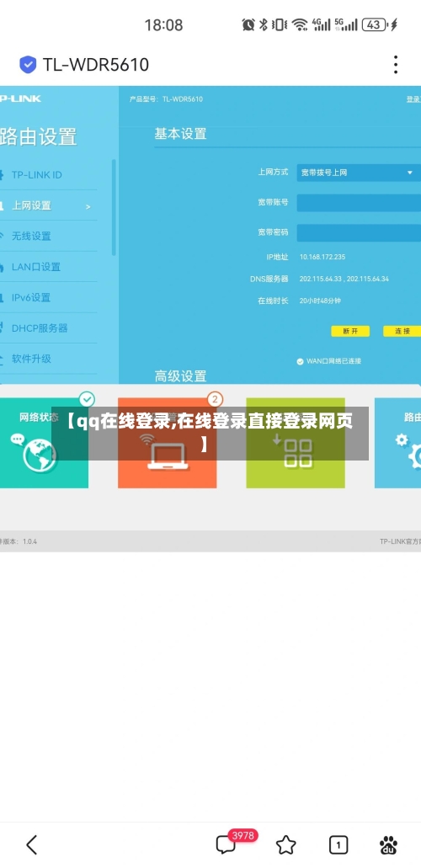
Task: Open the 网络状态 tile
Action: coord(44,443)
